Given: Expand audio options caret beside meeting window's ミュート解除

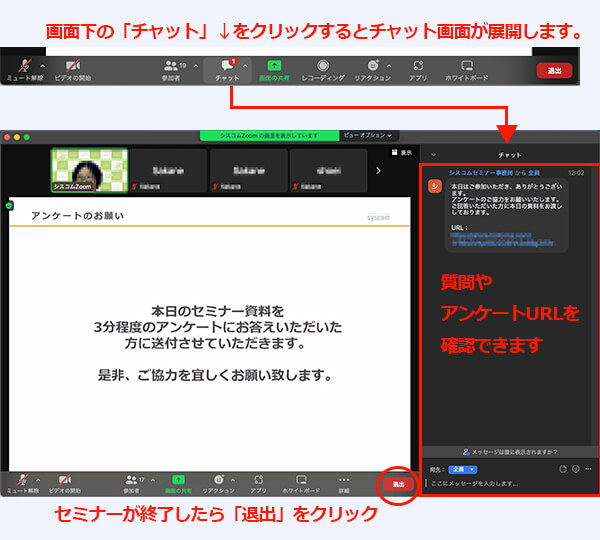Looking at the screenshot, I should pyautogui.click(x=38, y=480).
